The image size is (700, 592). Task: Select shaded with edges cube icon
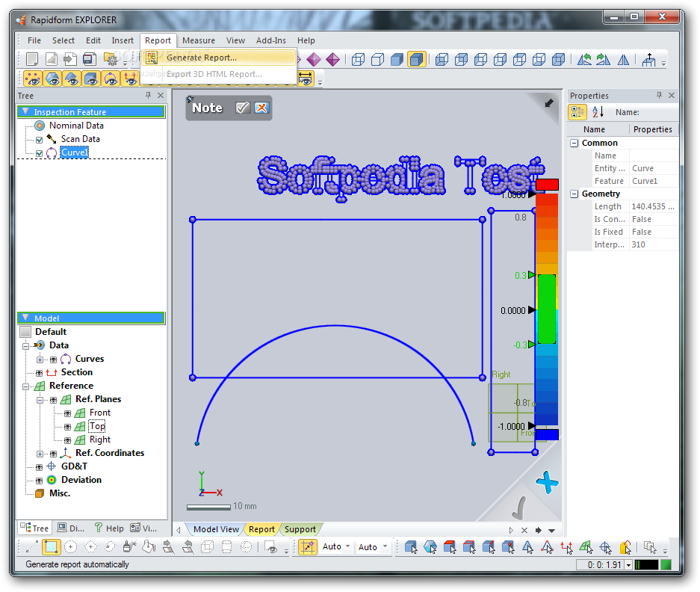coord(417,59)
